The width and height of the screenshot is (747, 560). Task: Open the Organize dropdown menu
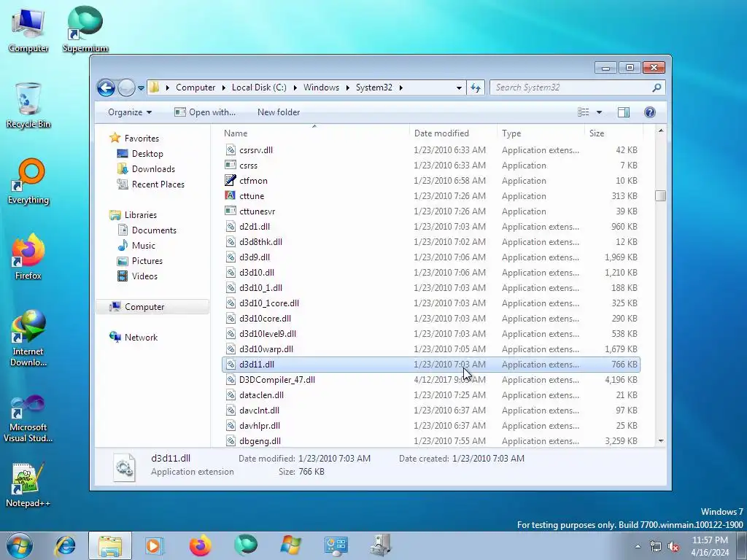pyautogui.click(x=130, y=112)
